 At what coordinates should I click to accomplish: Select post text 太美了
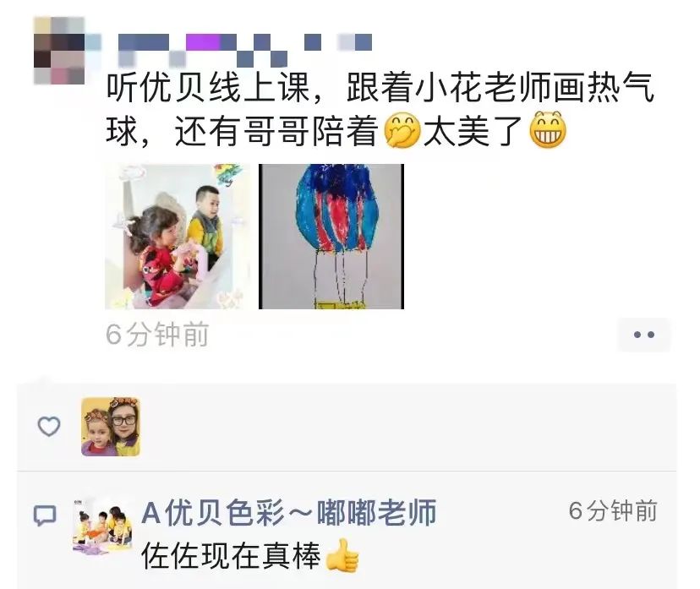[473, 131]
